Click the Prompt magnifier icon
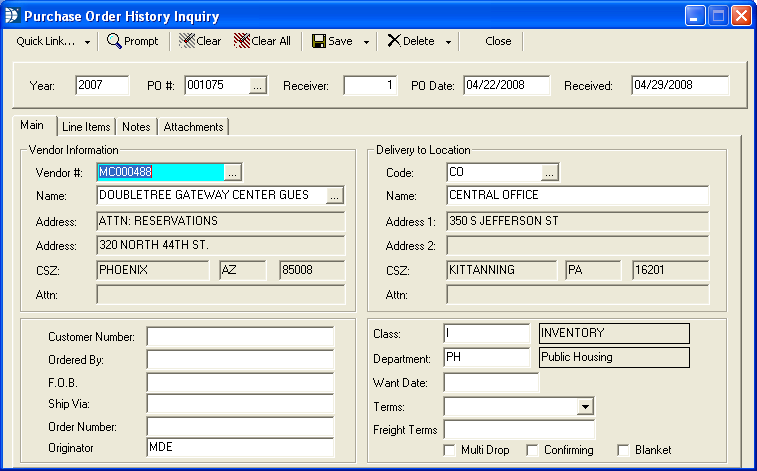Image resolution: width=757 pixels, height=471 pixels. [x=115, y=41]
